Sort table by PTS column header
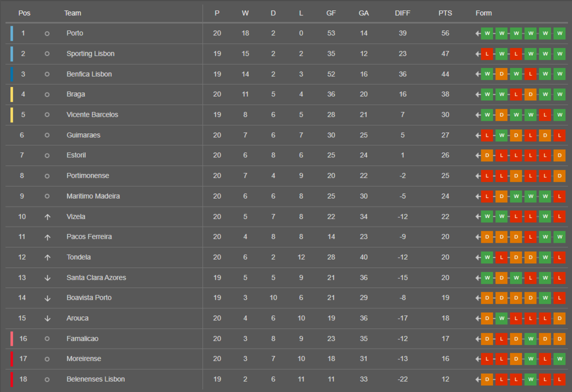 445,13
